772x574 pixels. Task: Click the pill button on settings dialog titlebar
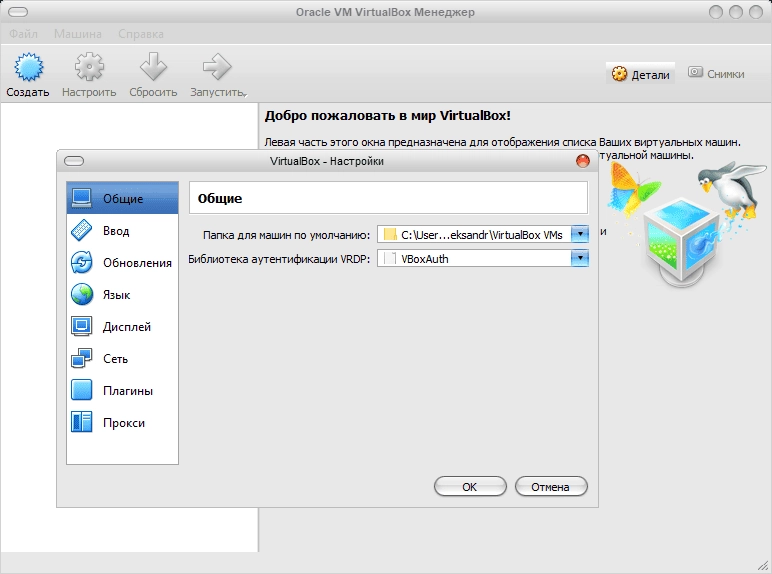click(x=74, y=161)
